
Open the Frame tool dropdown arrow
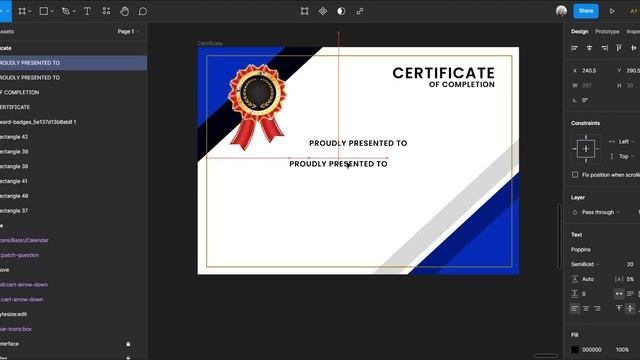(x=30, y=11)
